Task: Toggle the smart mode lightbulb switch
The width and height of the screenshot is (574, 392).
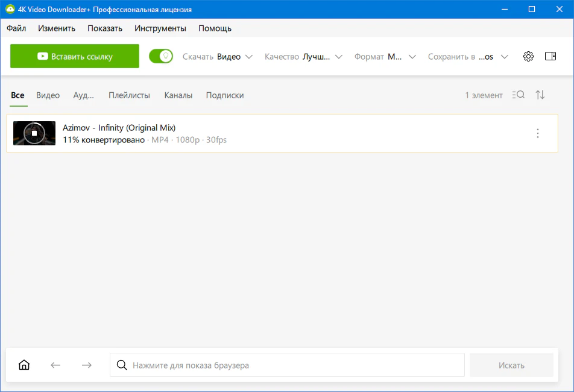Action: [x=161, y=56]
